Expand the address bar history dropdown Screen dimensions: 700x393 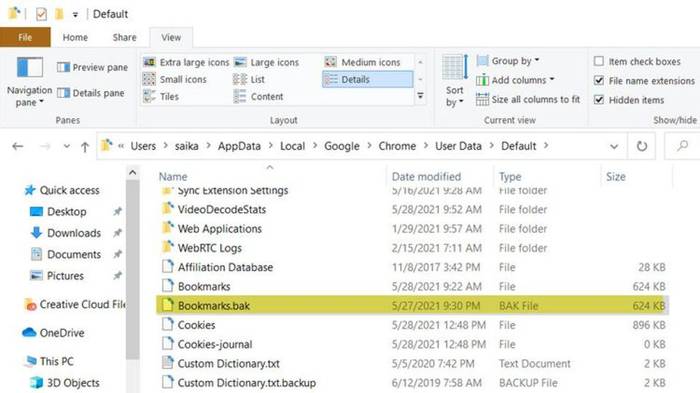click(614, 146)
